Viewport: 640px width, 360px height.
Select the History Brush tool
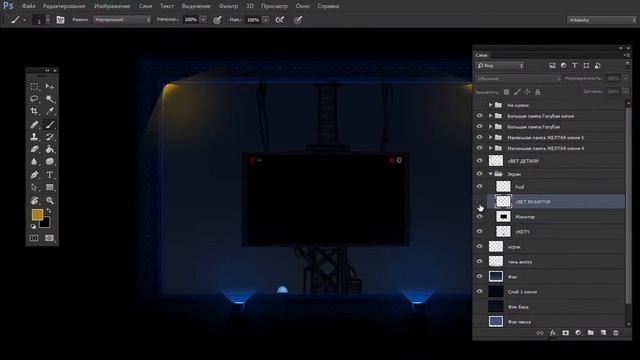(x=50, y=137)
